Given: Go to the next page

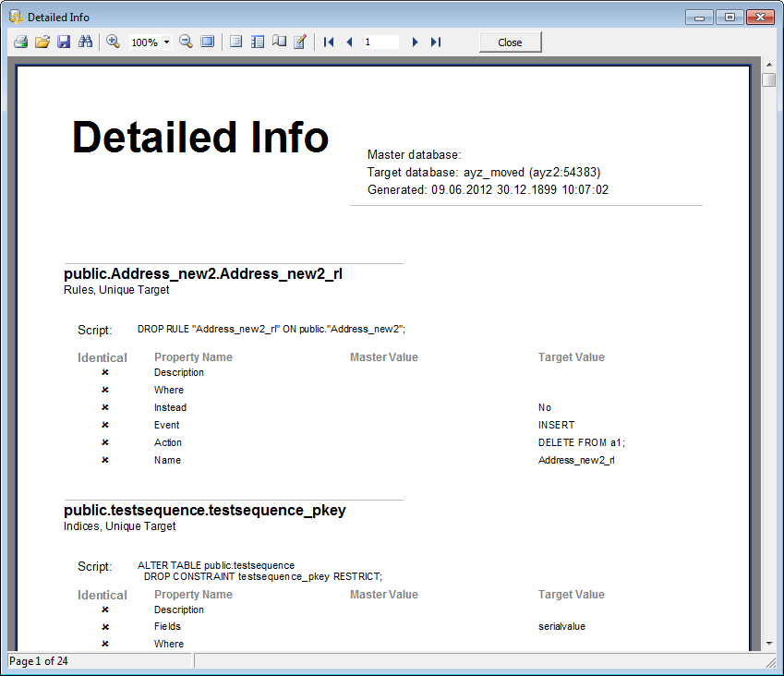Looking at the screenshot, I should [415, 42].
